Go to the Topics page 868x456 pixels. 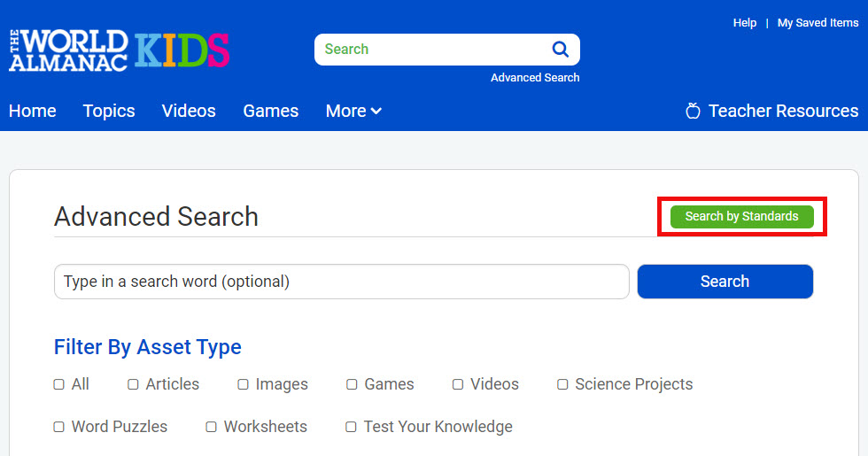(x=109, y=111)
